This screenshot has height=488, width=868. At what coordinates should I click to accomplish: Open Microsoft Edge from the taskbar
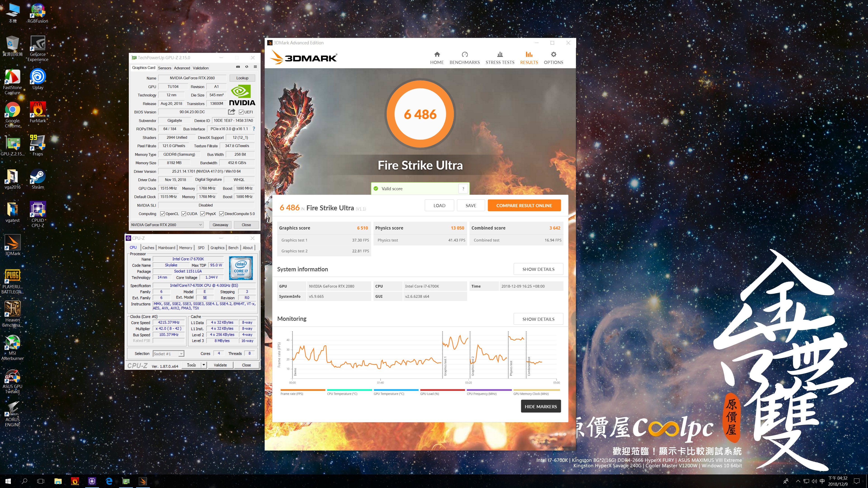pyautogui.click(x=109, y=481)
